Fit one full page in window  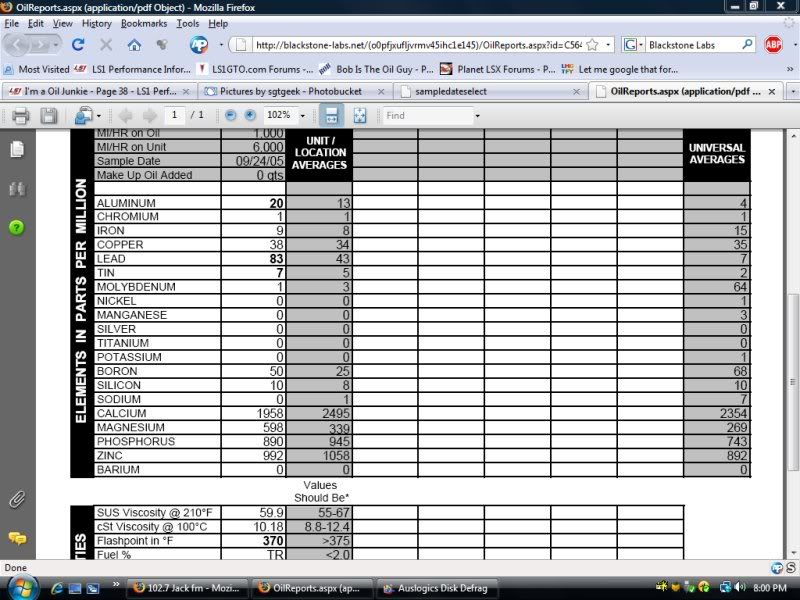(x=360, y=115)
